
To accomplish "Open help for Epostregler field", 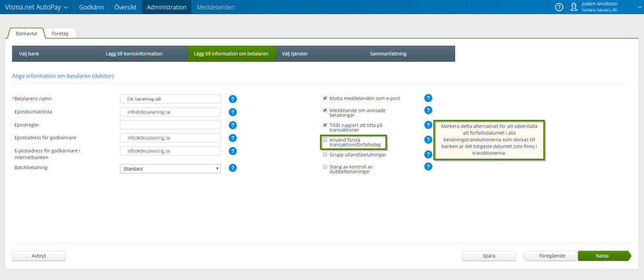I will (x=233, y=125).
